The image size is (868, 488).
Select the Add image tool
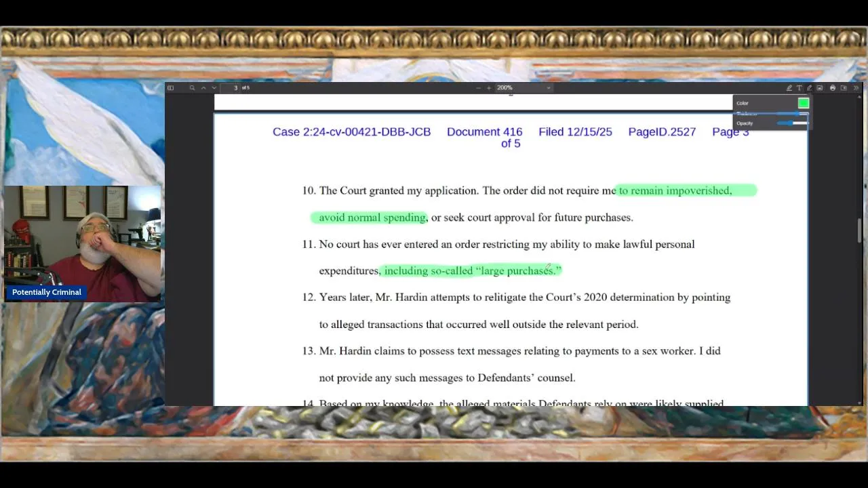pos(819,88)
